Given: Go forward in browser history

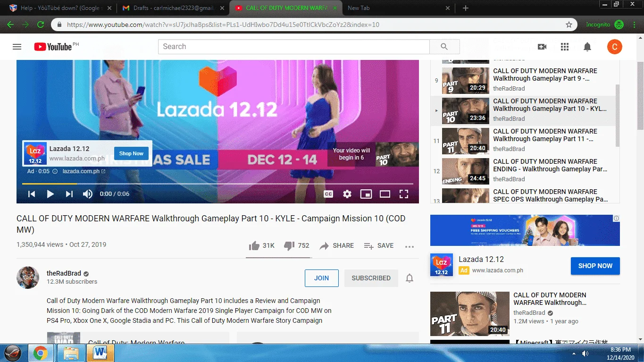Looking at the screenshot, I should (x=25, y=25).
